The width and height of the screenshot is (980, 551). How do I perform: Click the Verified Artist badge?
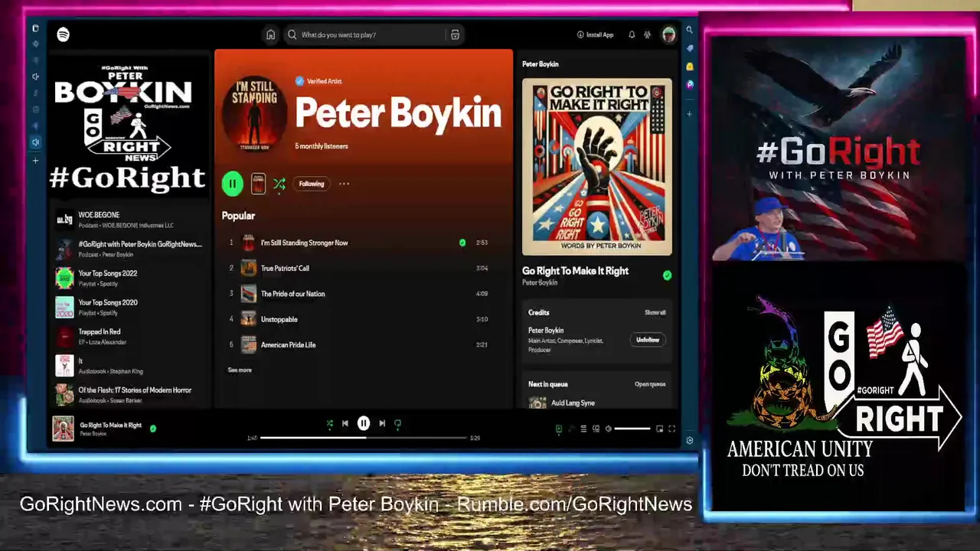(318, 81)
